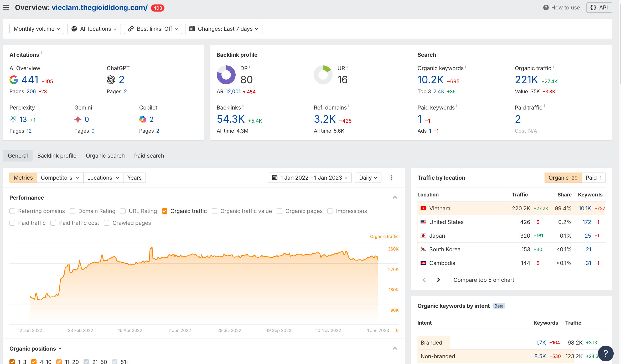The image size is (621, 364).
Task: Click the DR donut chart indicator
Action: pyautogui.click(x=226, y=75)
